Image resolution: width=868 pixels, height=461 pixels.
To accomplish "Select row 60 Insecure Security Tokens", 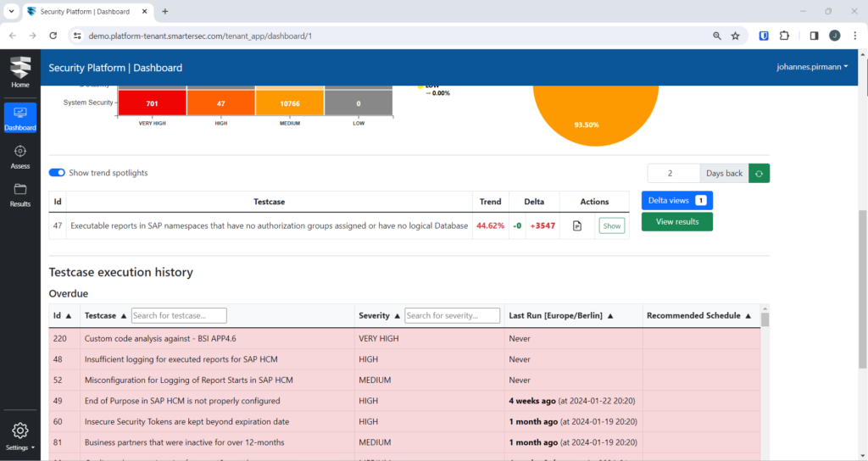I will pos(404,422).
